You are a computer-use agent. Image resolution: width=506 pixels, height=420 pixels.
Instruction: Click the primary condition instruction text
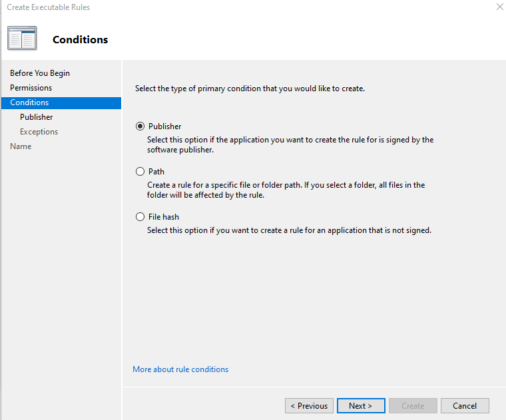point(250,89)
